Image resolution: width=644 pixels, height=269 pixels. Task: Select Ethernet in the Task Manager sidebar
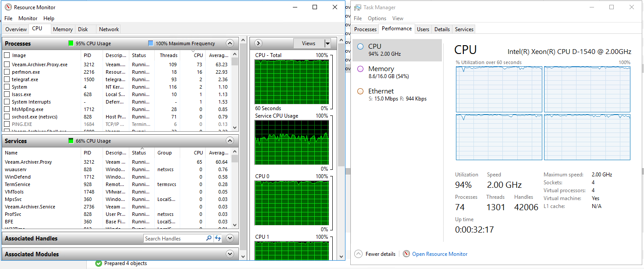pos(397,95)
